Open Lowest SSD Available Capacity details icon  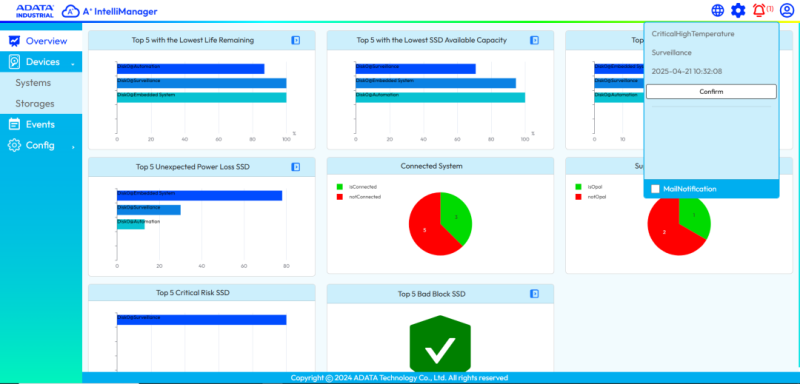(x=534, y=40)
